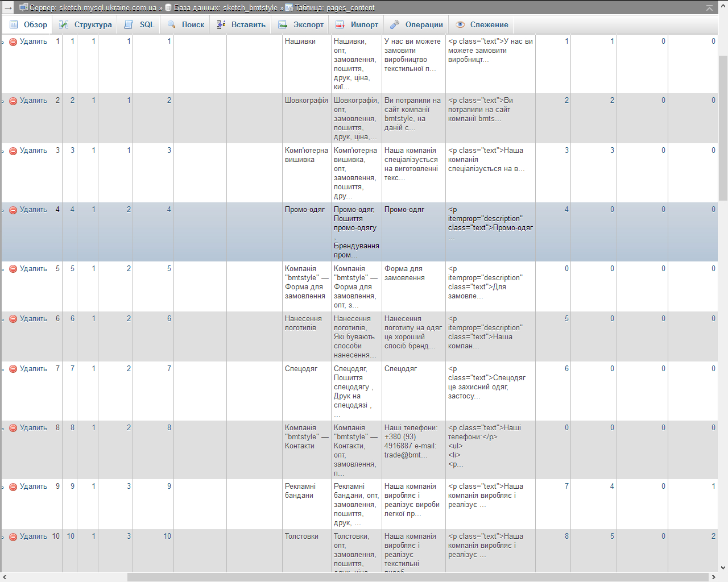Expand the navigation panel with the arrow button

[9, 8]
